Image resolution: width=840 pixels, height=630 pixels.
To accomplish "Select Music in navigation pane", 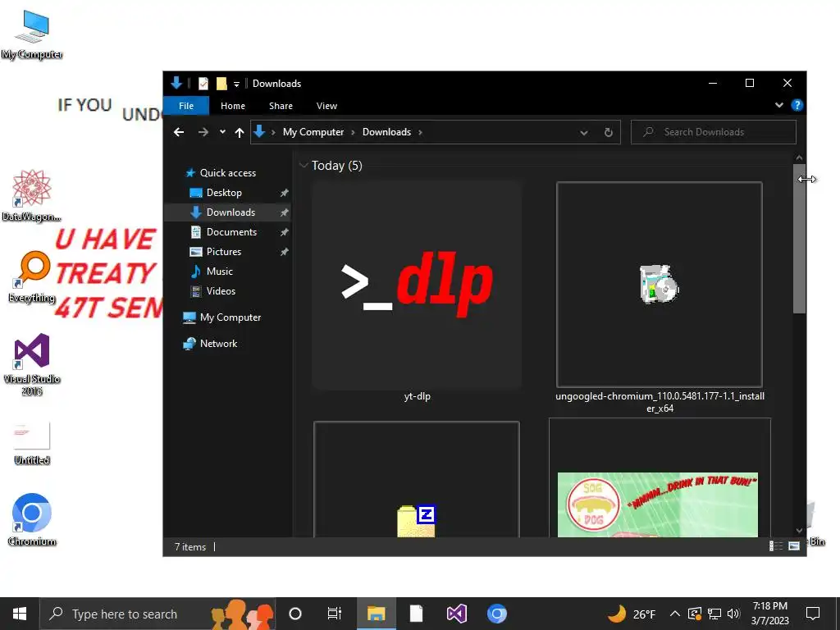I will point(219,271).
